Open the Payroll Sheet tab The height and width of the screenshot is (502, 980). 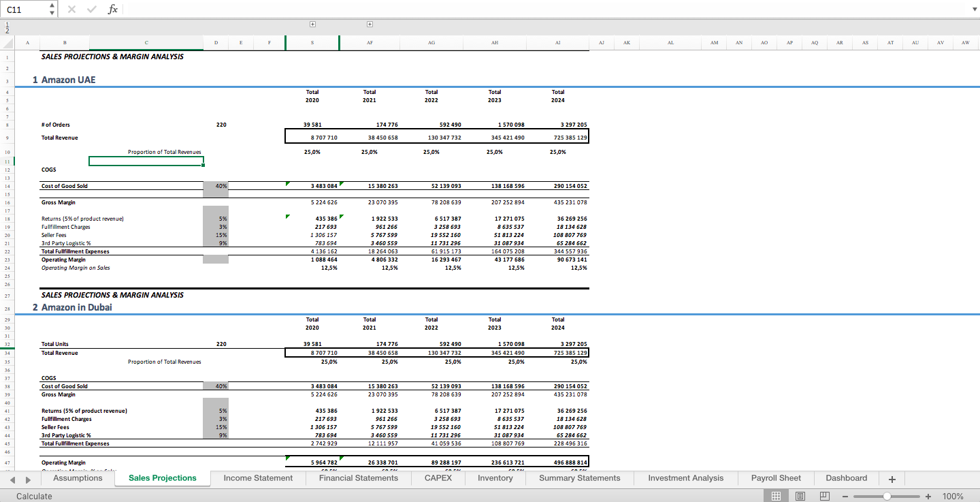tap(776, 478)
